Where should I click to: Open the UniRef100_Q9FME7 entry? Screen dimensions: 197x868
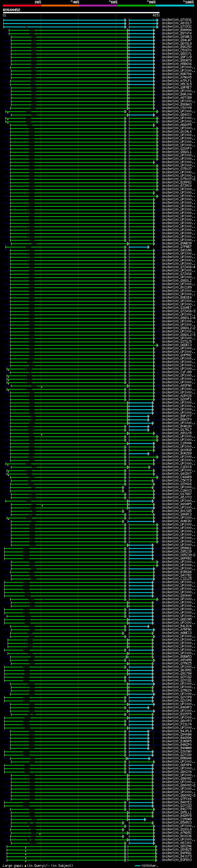tap(177, 88)
